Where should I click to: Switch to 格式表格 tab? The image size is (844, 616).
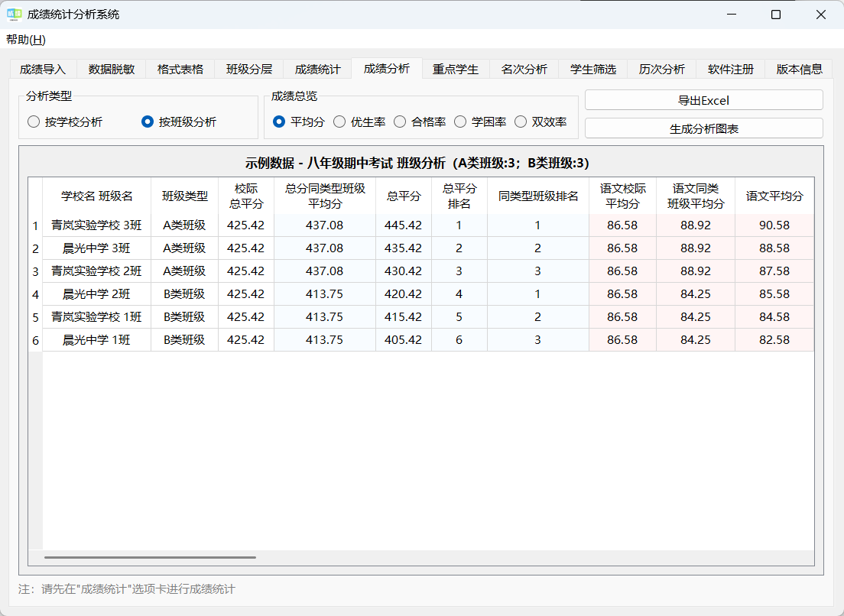pos(180,70)
